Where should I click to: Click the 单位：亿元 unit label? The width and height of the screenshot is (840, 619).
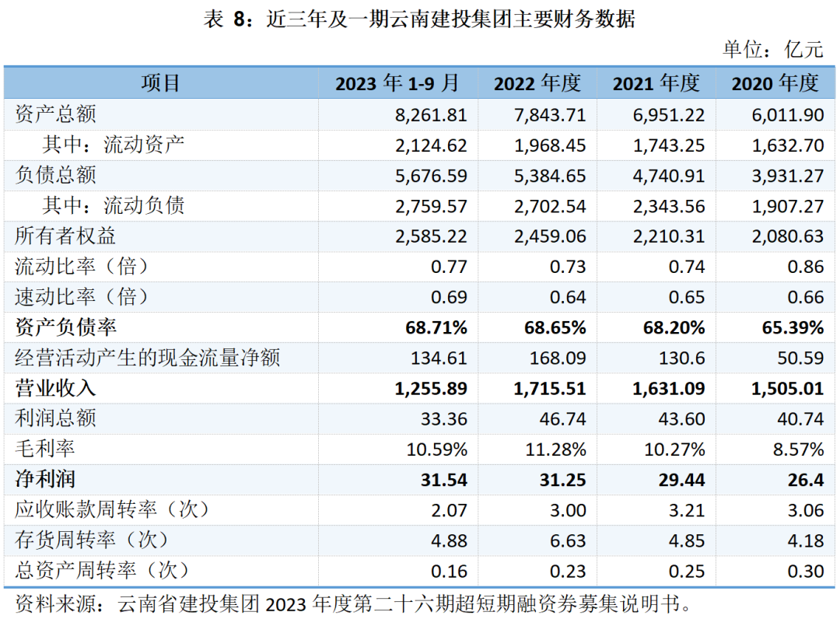point(772,49)
